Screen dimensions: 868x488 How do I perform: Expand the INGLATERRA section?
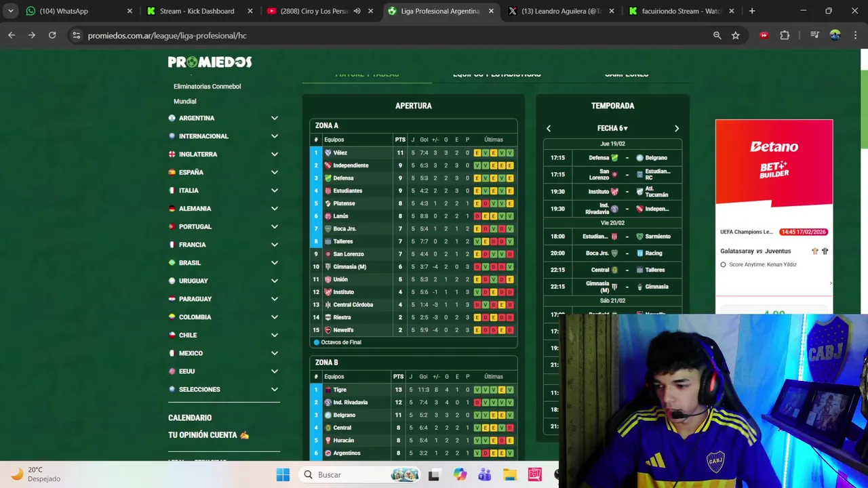224,155
